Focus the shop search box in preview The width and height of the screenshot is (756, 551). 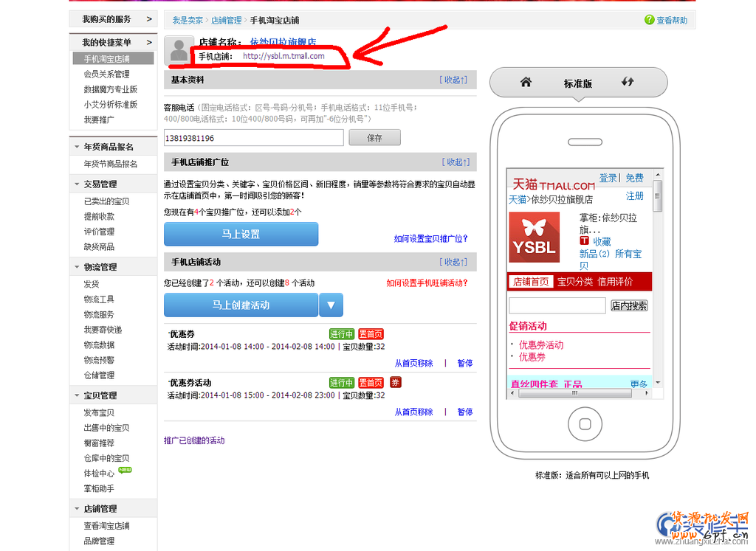(557, 306)
